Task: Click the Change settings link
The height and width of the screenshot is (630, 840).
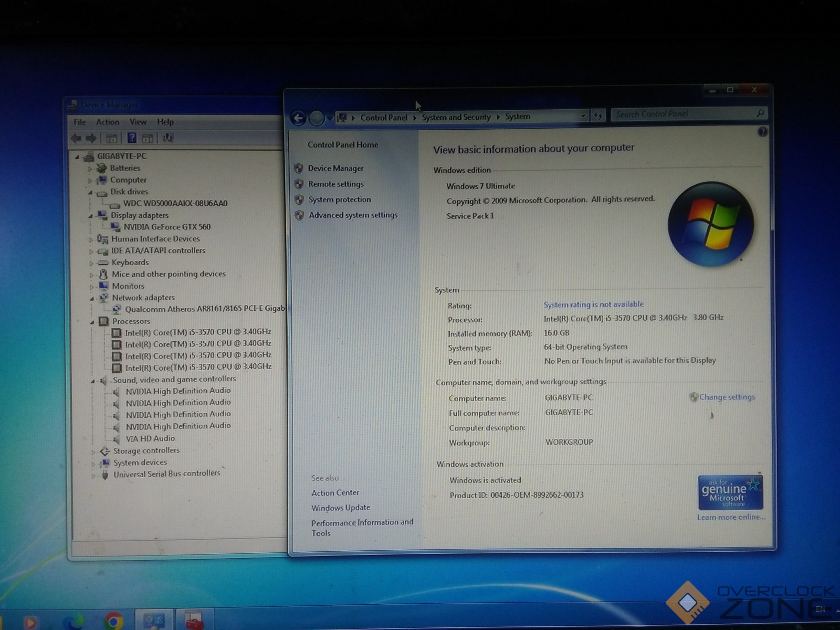Action: tap(727, 397)
